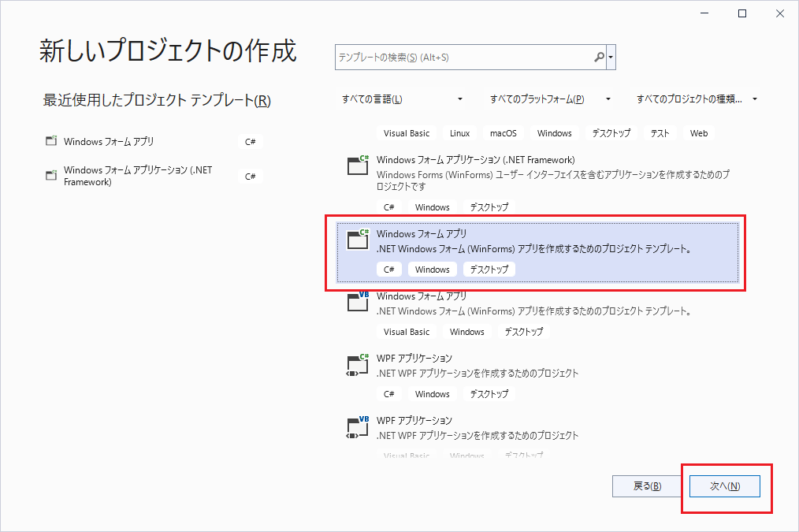Viewport: 799px width, 532px height.
Task: Open the すべてのプロジェクトの種類 filter dropdown
Action: tap(697, 99)
